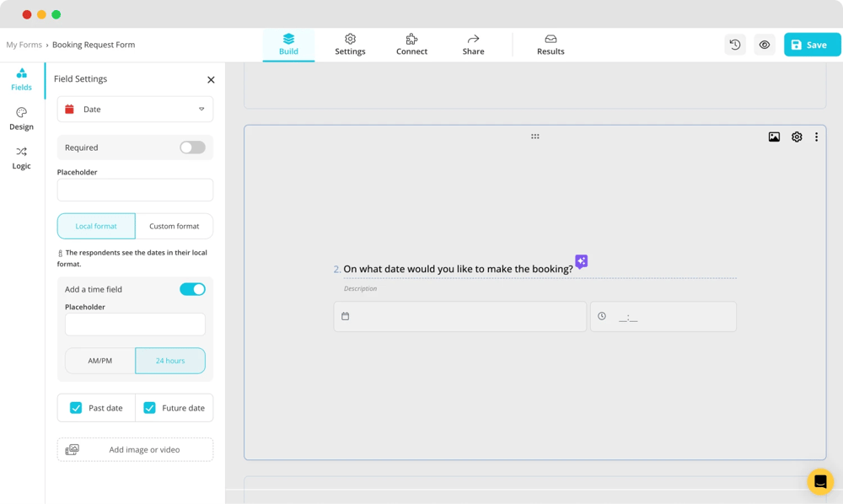Enable the Required toggle
This screenshot has width=843, height=504.
pos(192,147)
